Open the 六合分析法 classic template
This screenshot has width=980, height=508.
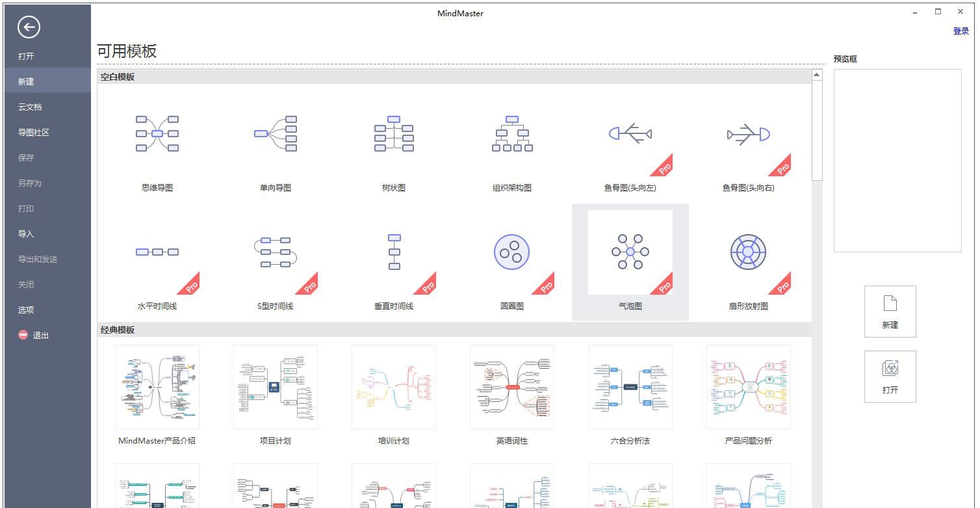(630, 387)
